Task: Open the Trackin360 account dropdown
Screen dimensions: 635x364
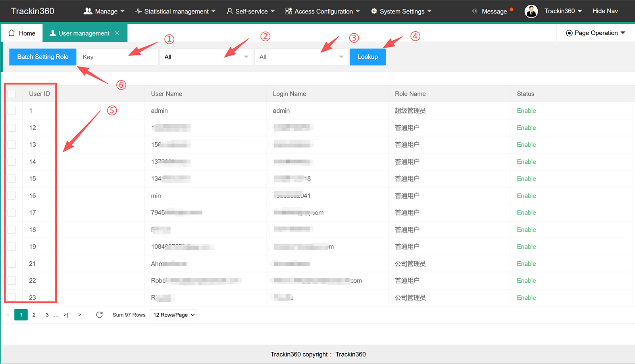Action: click(563, 11)
